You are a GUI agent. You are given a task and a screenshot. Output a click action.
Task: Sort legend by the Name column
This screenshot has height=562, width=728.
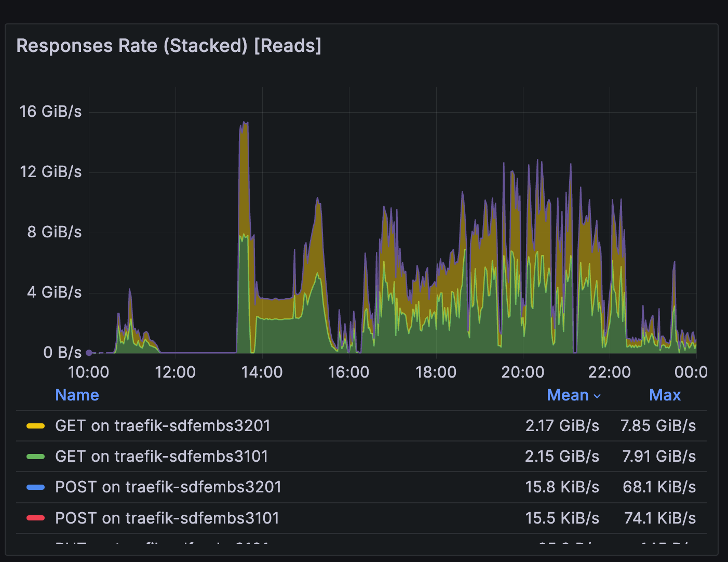tap(77, 395)
